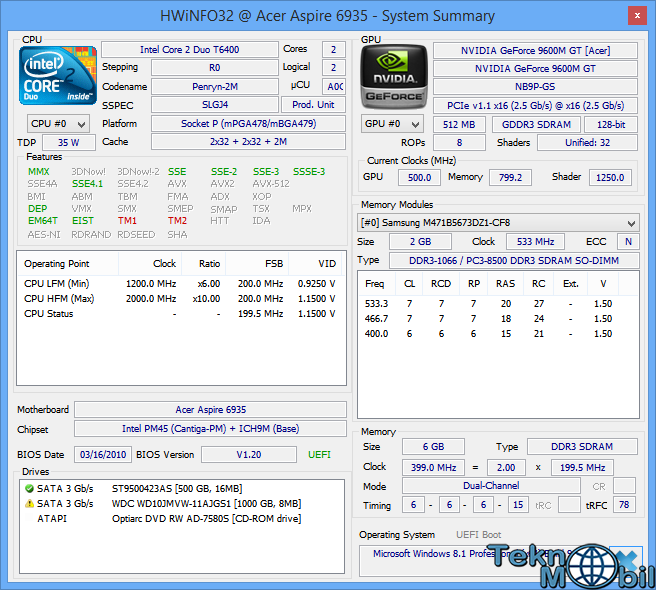Screen dimensions: 656x590
Task: Click the GDDR3 SDRAM field
Action: 536,124
